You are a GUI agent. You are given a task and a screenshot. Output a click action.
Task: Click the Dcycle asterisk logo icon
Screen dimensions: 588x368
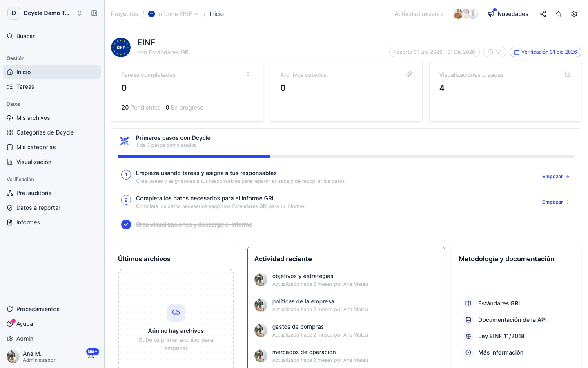point(125,141)
